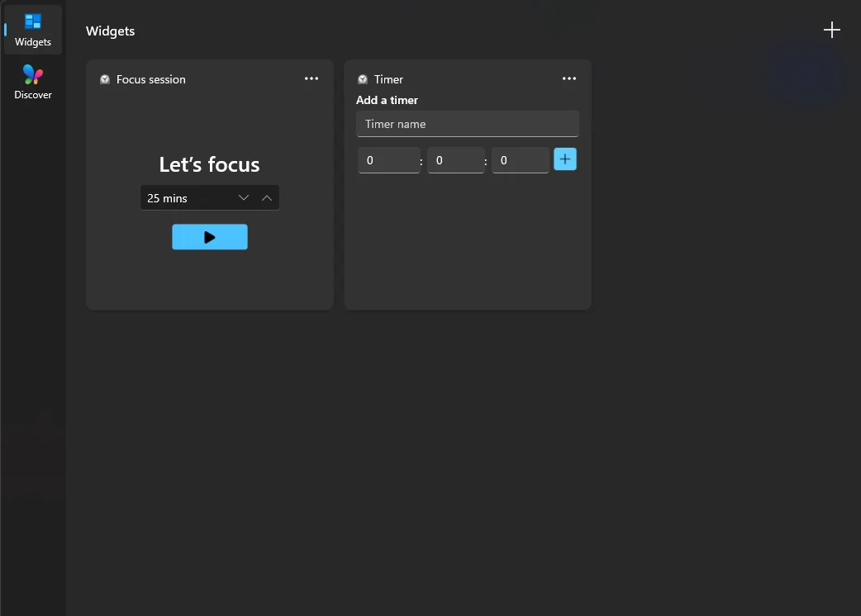Decrease focus duration with down chevron

click(244, 198)
